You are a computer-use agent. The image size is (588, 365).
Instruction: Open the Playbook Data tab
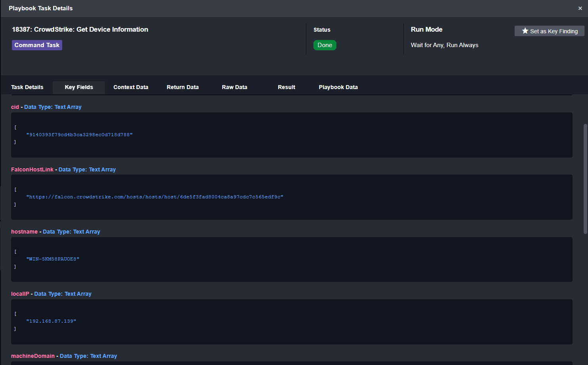[x=338, y=87]
